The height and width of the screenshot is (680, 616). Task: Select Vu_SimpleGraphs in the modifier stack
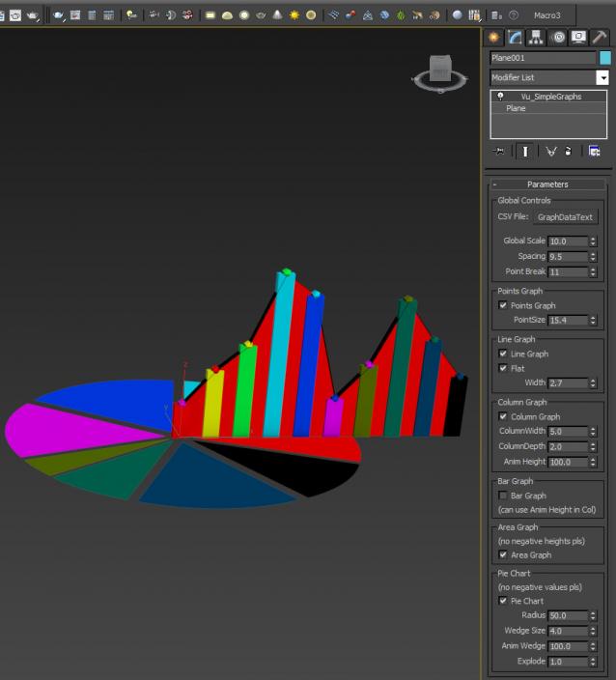(550, 97)
